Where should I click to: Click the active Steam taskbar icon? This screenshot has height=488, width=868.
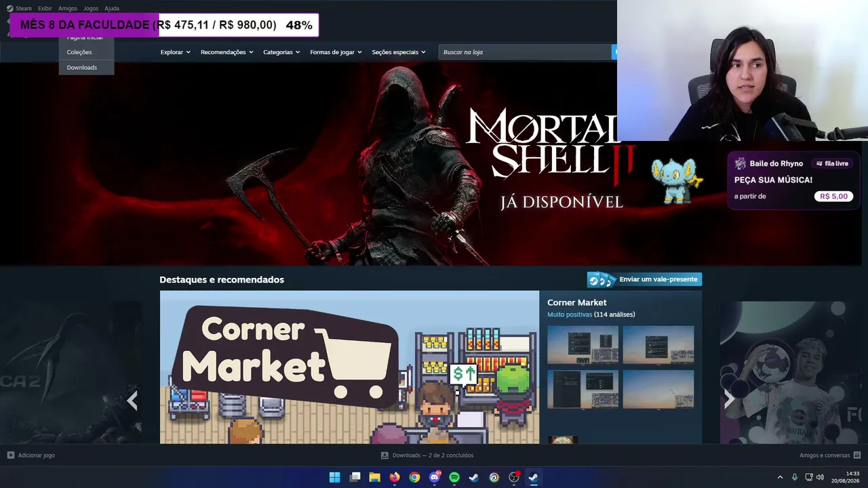[534, 477]
